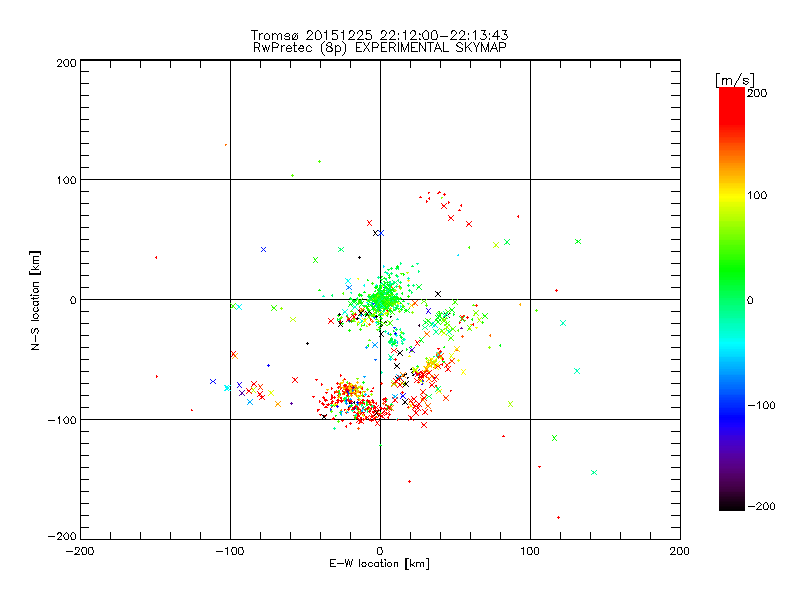Click the "0" tick on the E-W axis
This screenshot has height=600, width=800.
click(380, 551)
